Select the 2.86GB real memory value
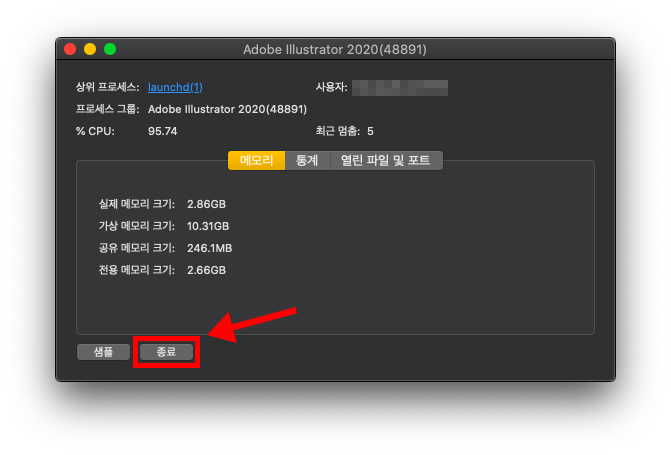The width and height of the screenshot is (671, 455). click(x=206, y=204)
